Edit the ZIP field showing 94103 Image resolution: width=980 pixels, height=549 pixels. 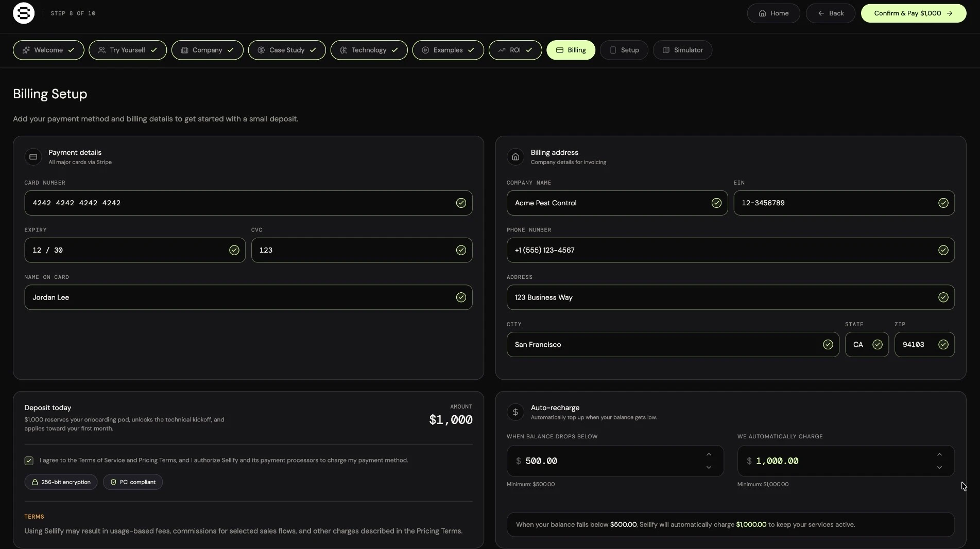(924, 345)
